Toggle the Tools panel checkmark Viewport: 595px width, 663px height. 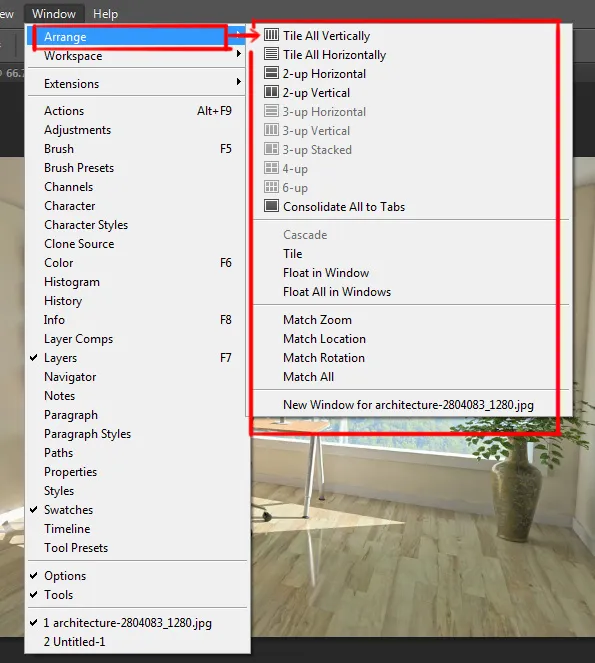[x=34, y=595]
